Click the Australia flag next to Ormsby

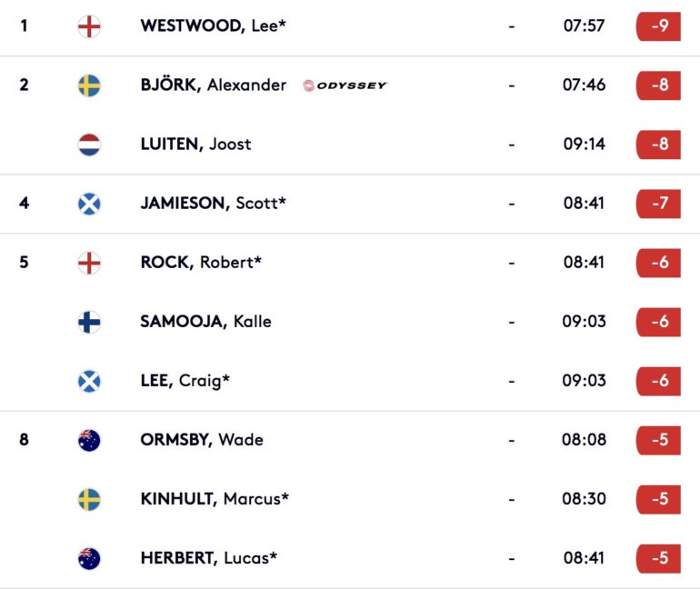[x=89, y=440]
